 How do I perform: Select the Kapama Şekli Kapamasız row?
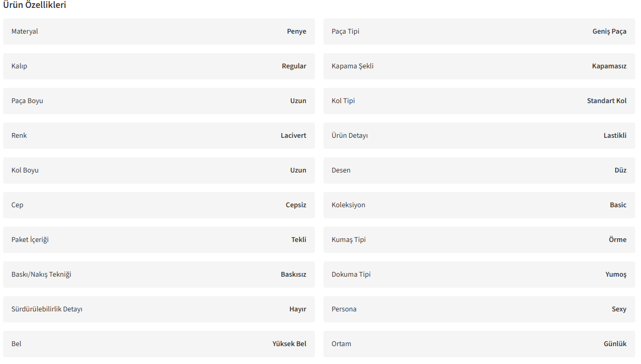(479, 66)
